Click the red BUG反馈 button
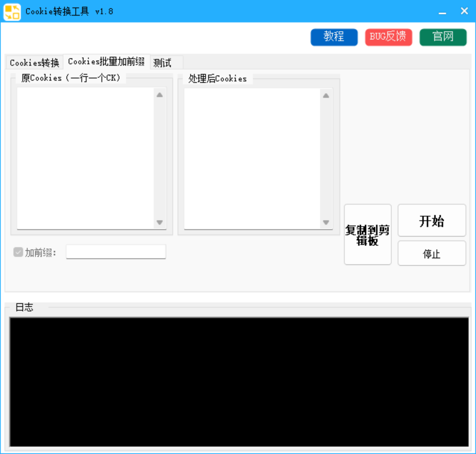This screenshot has width=476, height=454. pyautogui.click(x=388, y=37)
